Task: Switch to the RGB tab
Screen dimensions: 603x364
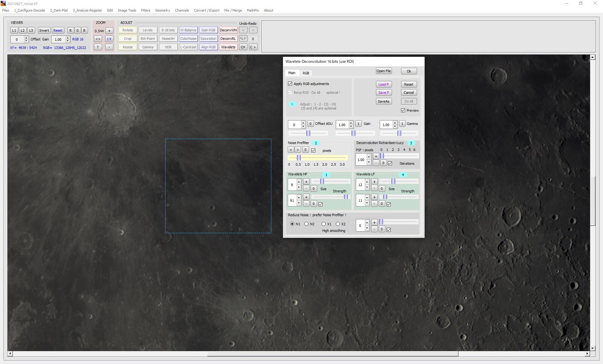Action: coord(306,73)
